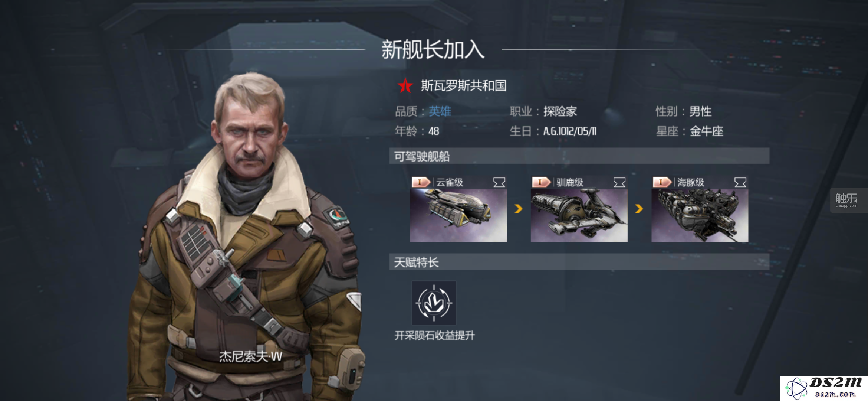Image resolution: width=868 pixels, height=401 pixels.
Task: Click the ship-class emblem beside 海豚级
Action: coord(740,182)
